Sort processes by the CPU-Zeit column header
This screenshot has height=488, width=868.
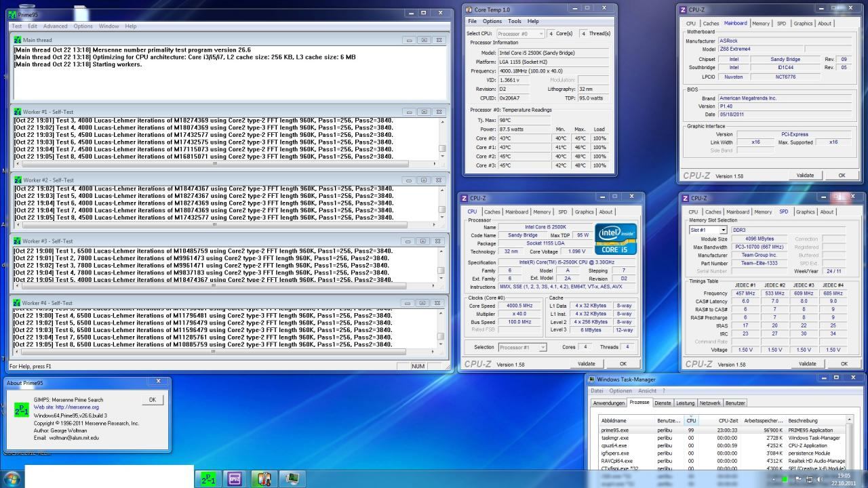coord(728,420)
